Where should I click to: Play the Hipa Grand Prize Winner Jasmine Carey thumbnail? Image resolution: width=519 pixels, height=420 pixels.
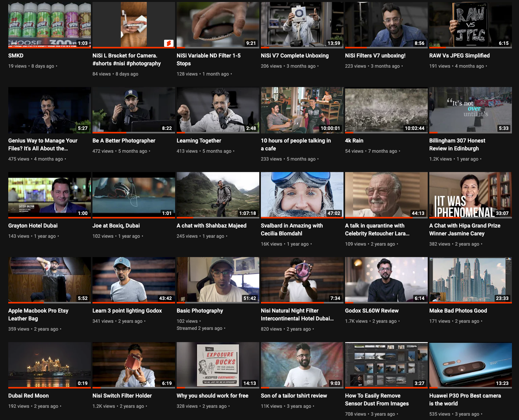click(471, 195)
